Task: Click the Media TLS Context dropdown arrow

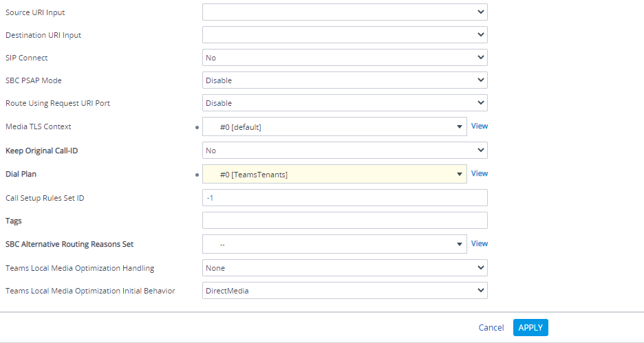Action: tap(460, 126)
